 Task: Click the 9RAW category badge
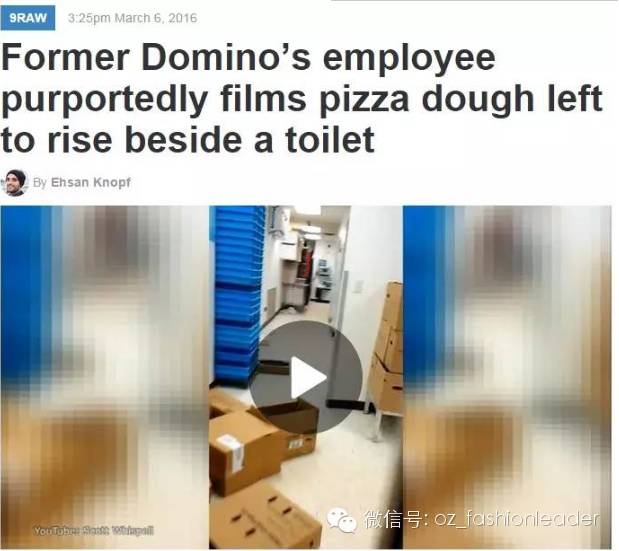pyautogui.click(x=28, y=18)
